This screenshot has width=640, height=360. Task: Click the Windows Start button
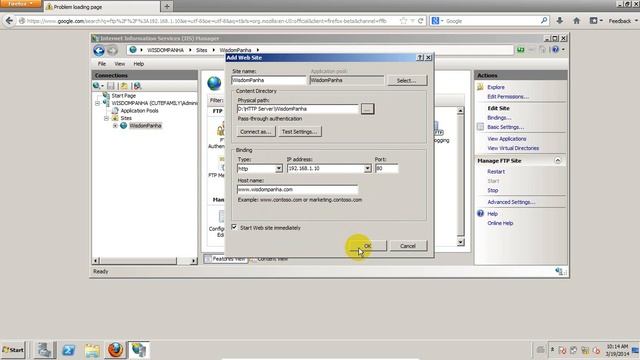pos(13,350)
